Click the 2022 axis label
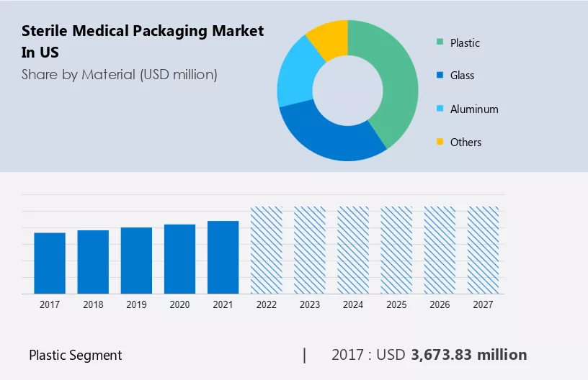Viewport: 588px width, 380px height. pyautogui.click(x=266, y=304)
